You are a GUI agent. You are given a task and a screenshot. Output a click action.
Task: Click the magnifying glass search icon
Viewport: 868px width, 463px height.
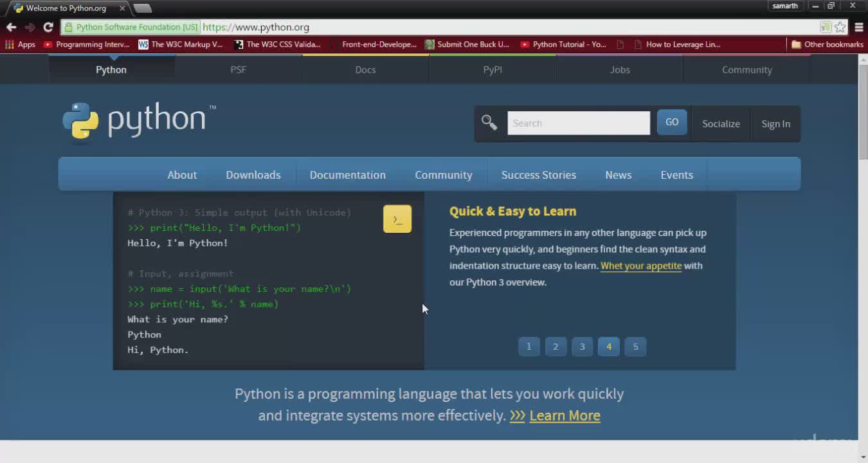pos(489,123)
